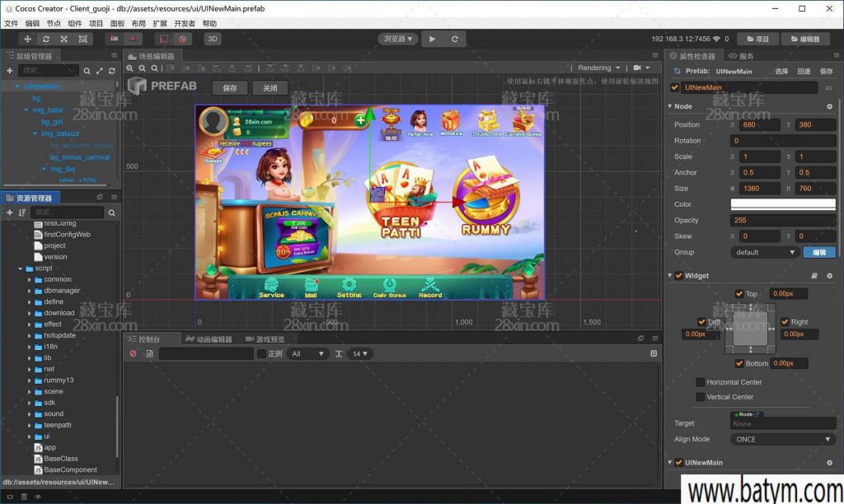
Task: Select the rect transform tool
Action: coord(83,39)
